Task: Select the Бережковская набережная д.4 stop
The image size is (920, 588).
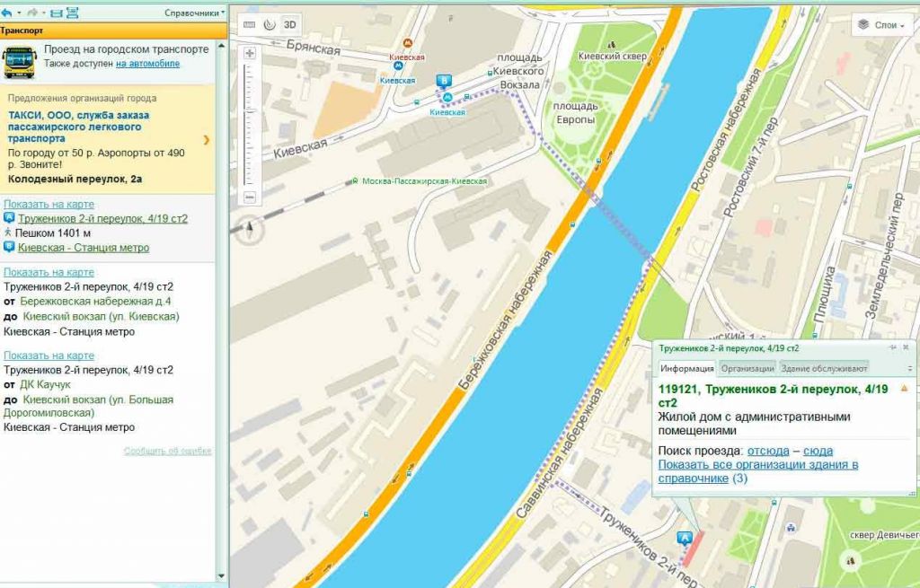Action: coord(95,302)
